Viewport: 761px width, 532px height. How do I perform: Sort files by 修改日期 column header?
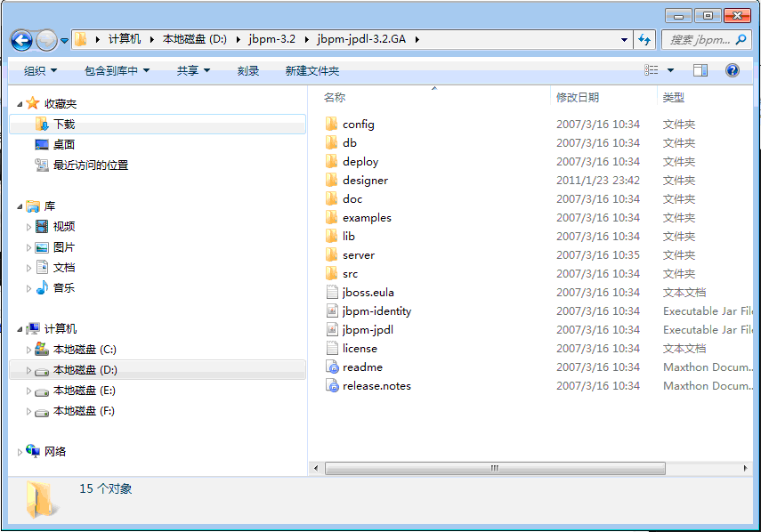coord(577,98)
